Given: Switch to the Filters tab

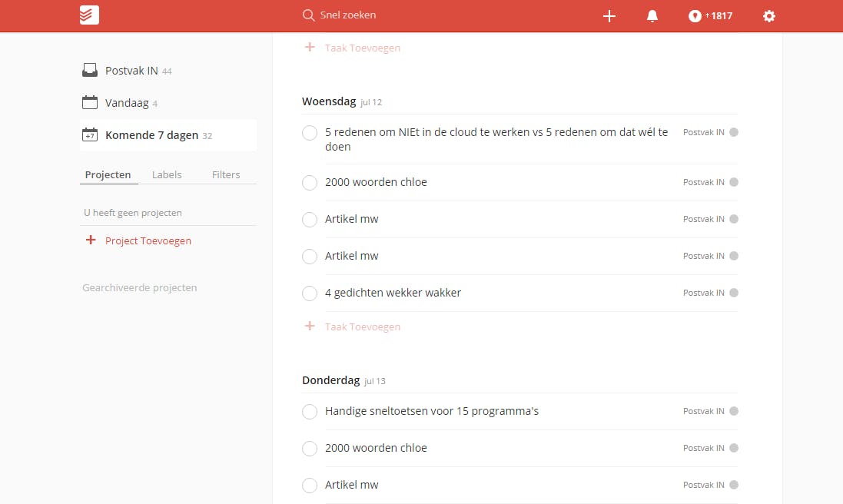Looking at the screenshot, I should [226, 174].
